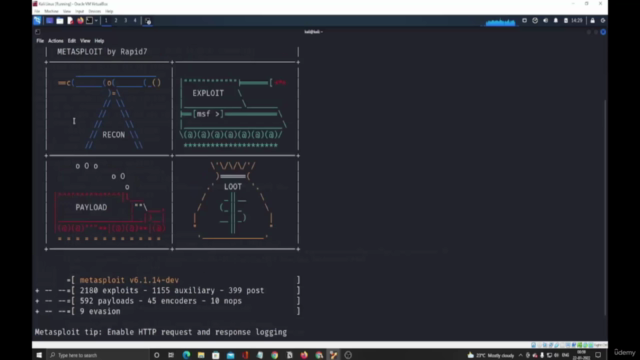Launch Firefox from the Kali panel
Screen dimensions: 640x360
[x=80, y=20]
